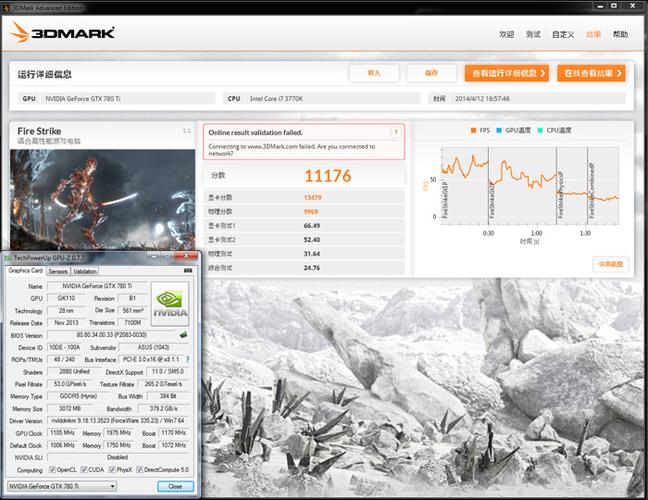Minimize the GPU-Z window
Viewport: 648px width, 500px height.
(x=153, y=257)
